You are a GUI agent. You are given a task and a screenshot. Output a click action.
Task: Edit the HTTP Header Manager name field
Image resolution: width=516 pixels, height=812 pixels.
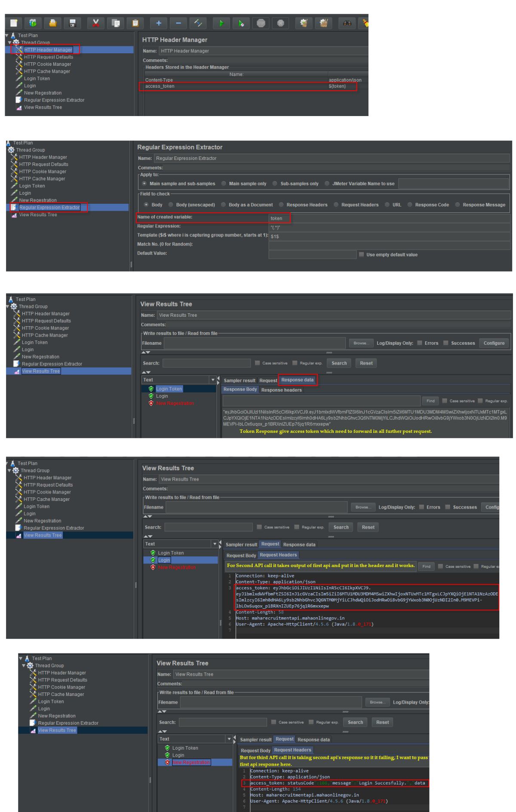(x=264, y=51)
